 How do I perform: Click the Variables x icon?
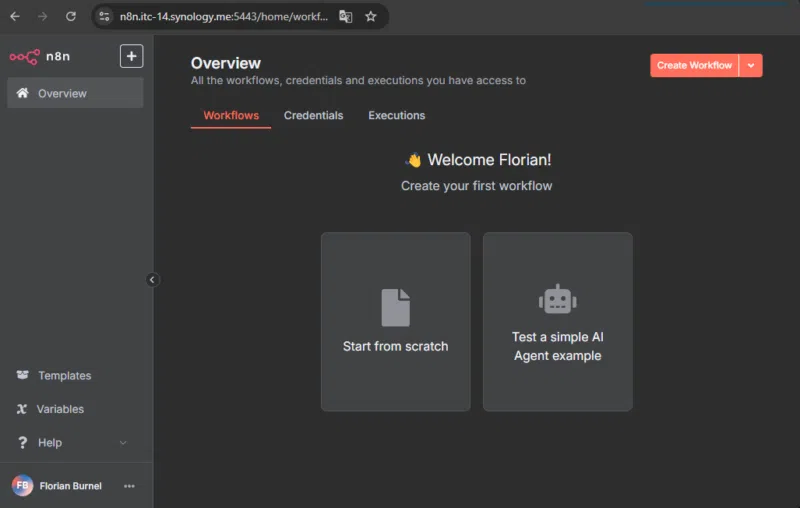[x=22, y=409]
